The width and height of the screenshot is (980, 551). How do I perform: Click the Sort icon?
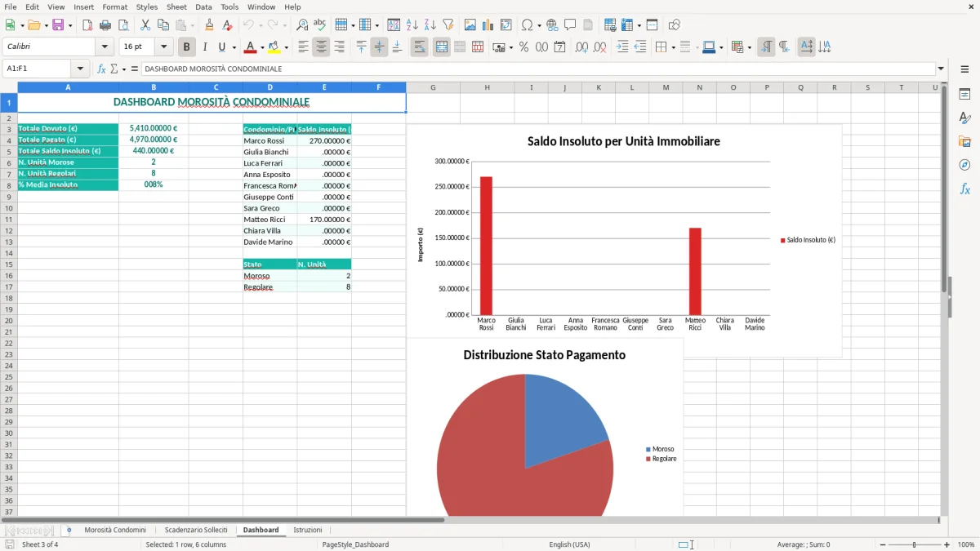[x=394, y=25]
